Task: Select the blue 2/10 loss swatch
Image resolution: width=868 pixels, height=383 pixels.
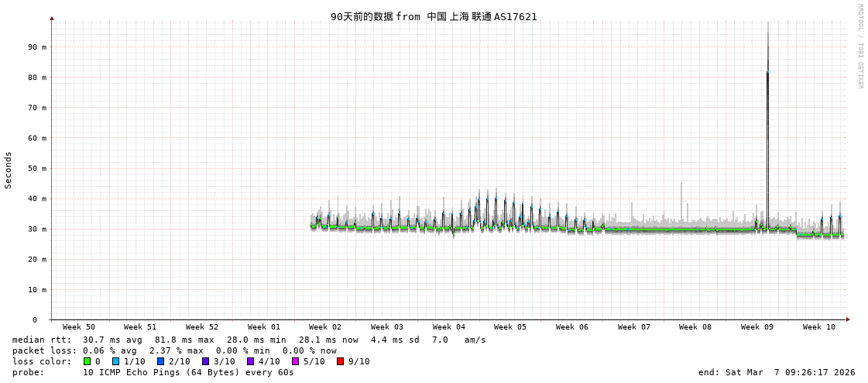Action: (160, 361)
